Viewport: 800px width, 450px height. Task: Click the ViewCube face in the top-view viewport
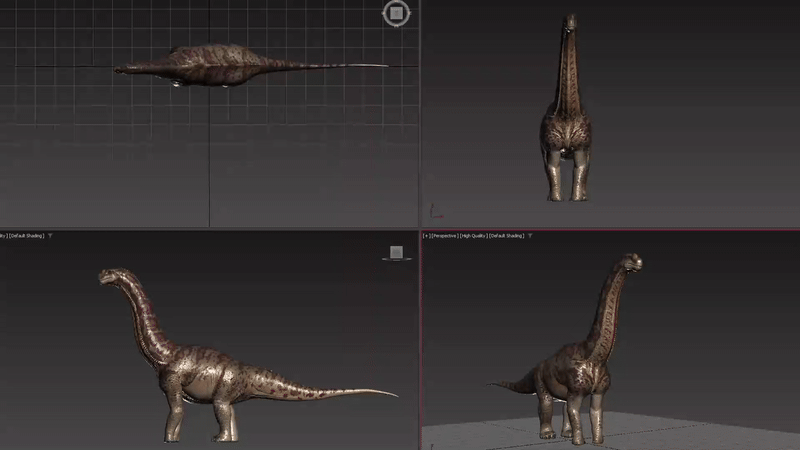coord(396,13)
